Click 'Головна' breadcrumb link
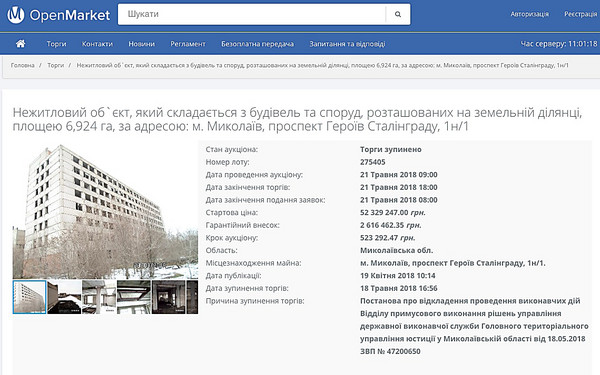 point(23,65)
